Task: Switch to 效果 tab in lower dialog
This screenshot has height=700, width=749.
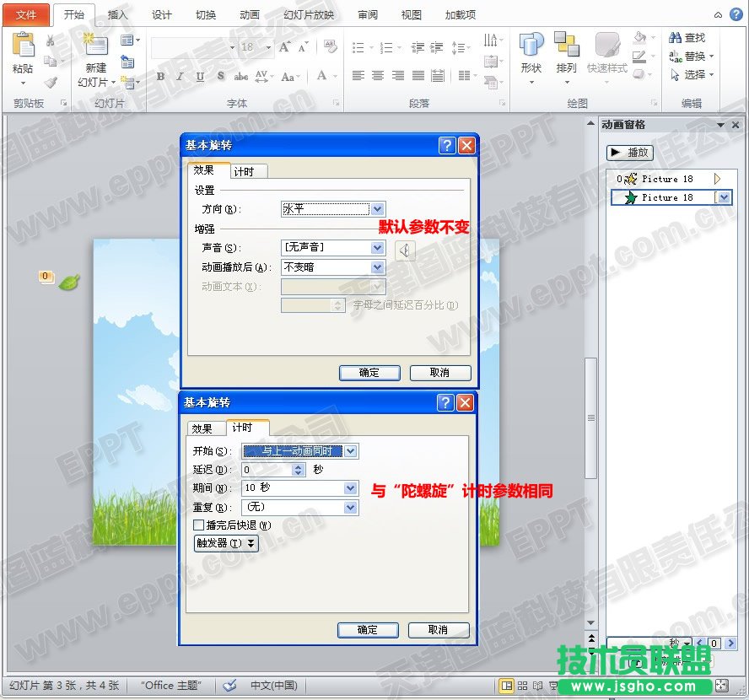Action: (x=202, y=428)
